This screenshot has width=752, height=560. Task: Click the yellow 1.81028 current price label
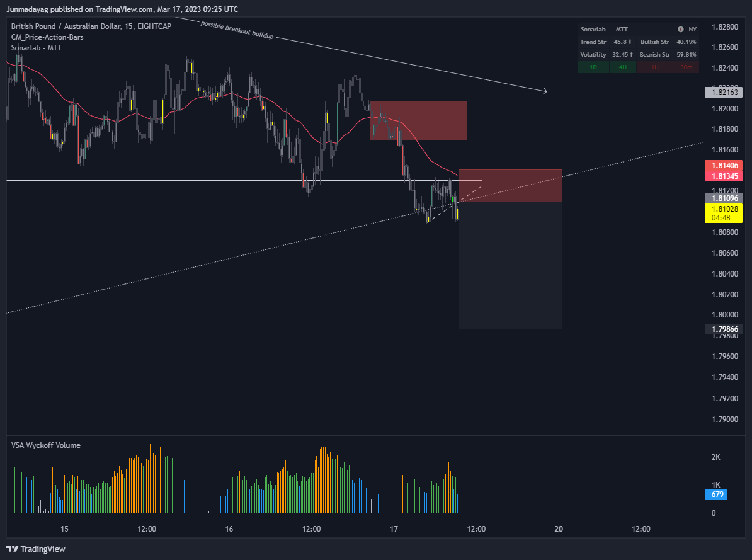pos(724,209)
